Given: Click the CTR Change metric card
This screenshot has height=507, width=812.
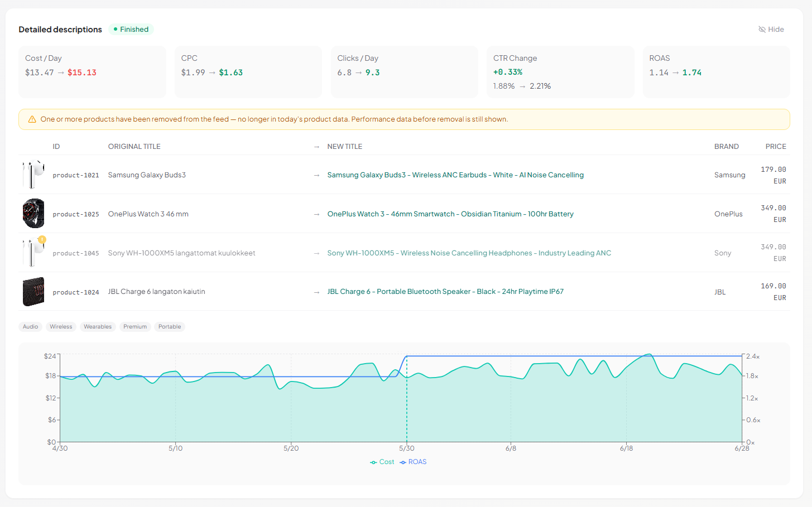Looking at the screenshot, I should tap(560, 72).
